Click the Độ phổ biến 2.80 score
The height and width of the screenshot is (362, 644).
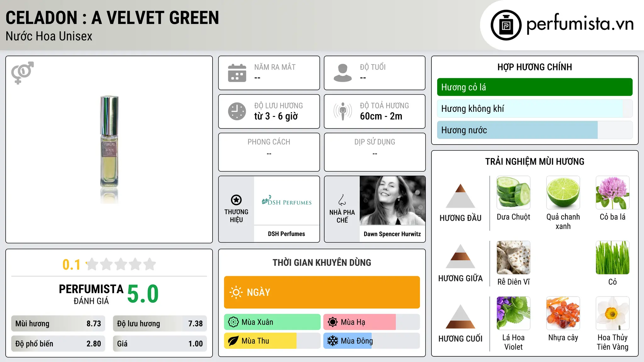pos(58,344)
